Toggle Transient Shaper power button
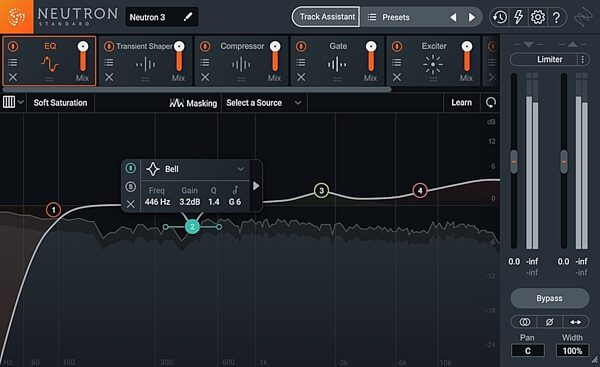 click(109, 46)
